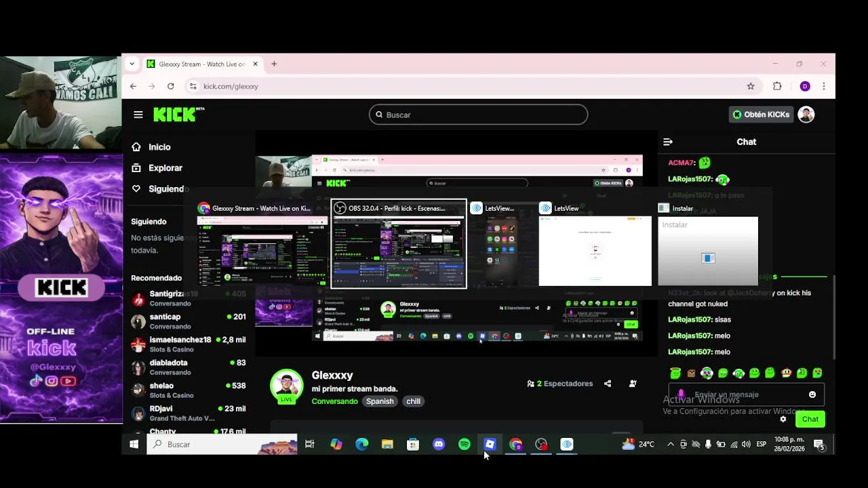Open recommended channel santicap
Image resolution: width=868 pixels, height=488 pixels.
pyautogui.click(x=189, y=321)
